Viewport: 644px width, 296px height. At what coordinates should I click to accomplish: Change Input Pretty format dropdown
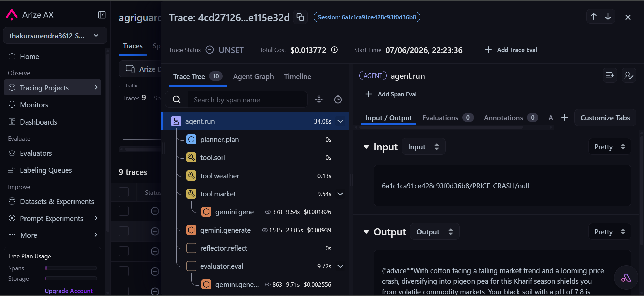pos(609,147)
